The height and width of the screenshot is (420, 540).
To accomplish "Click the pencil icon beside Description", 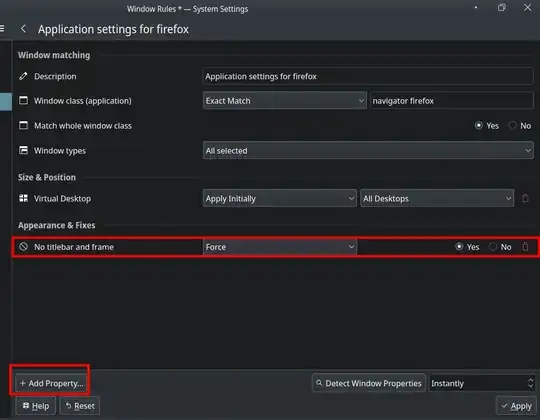I will [23, 76].
